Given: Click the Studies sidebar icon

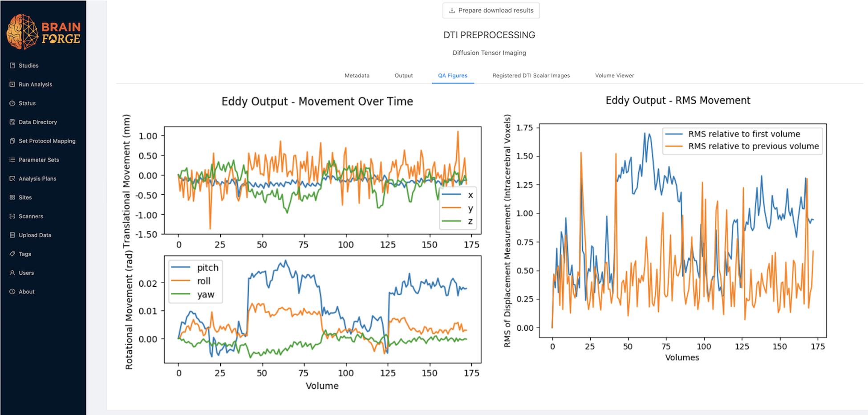Looking at the screenshot, I should coord(12,65).
